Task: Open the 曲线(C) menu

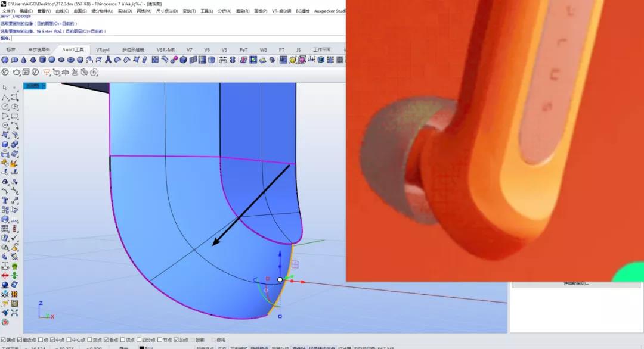Action: click(62, 11)
